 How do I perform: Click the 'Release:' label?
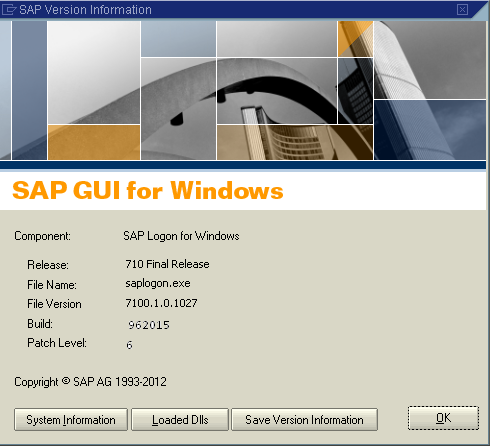(x=48, y=265)
